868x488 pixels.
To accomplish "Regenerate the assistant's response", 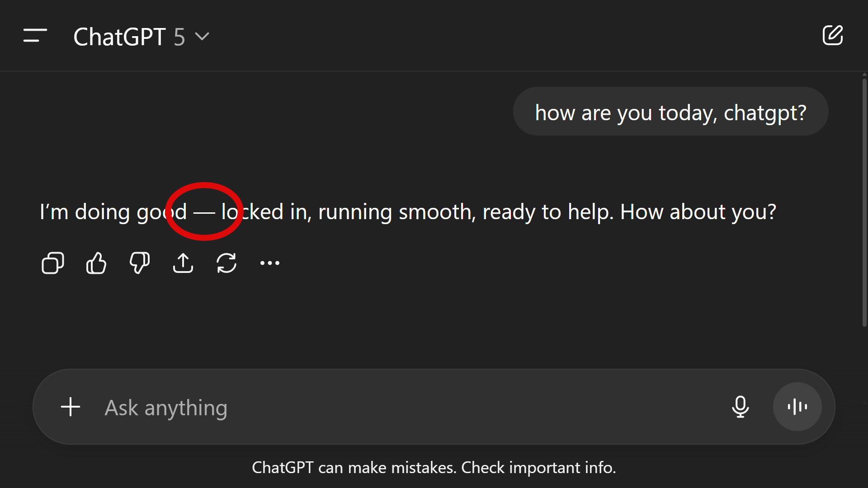I will click(x=226, y=263).
